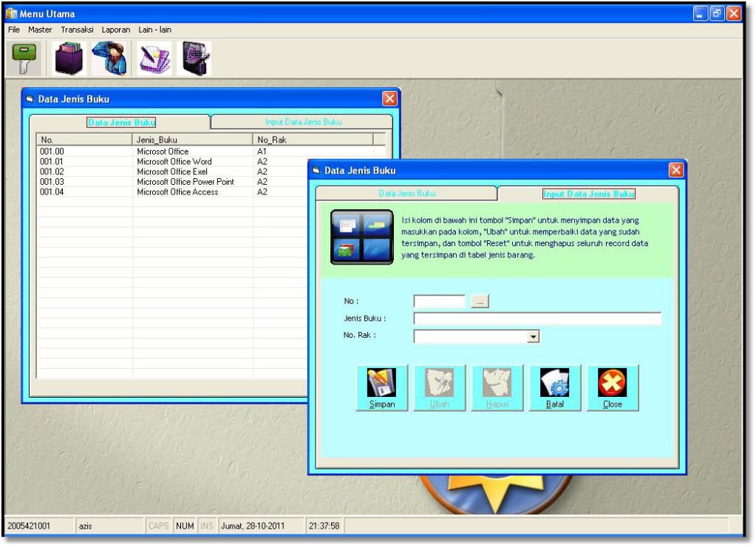Click the "Microsoft Office Word" cell
This screenshot has width=756, height=547.
pos(174,162)
